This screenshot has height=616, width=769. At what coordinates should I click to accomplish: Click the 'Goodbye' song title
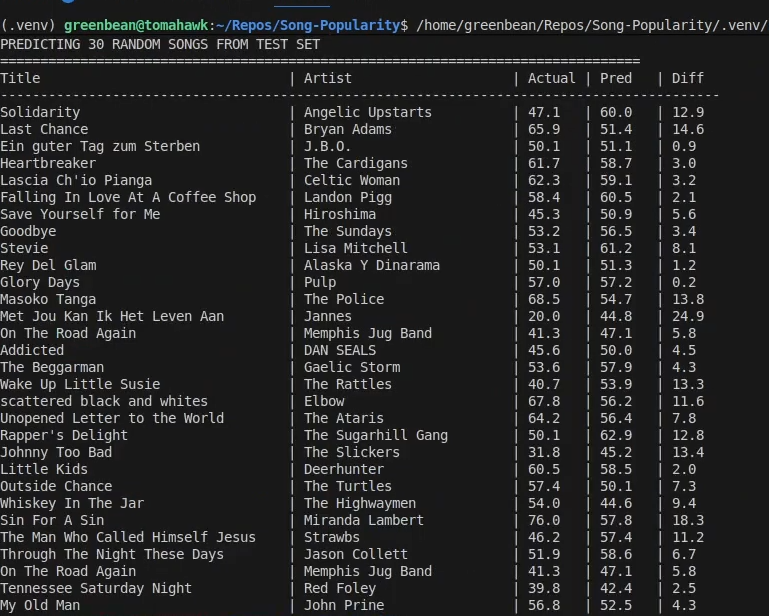(x=28, y=231)
